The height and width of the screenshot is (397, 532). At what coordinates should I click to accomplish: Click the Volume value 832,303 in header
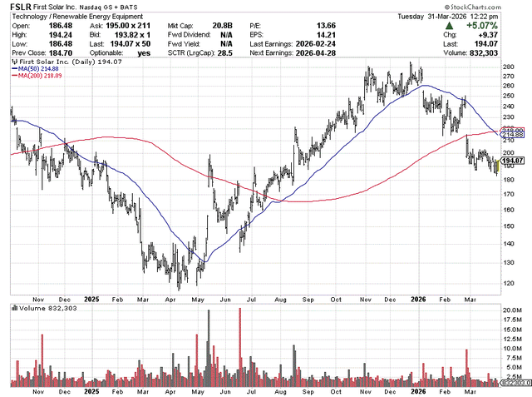click(x=484, y=53)
